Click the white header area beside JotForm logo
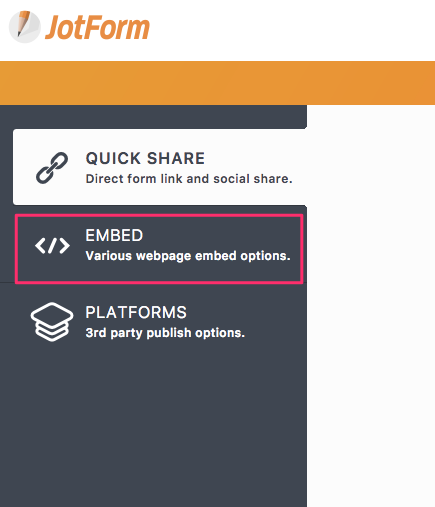Viewport: 435px width, 507px height. [293, 30]
